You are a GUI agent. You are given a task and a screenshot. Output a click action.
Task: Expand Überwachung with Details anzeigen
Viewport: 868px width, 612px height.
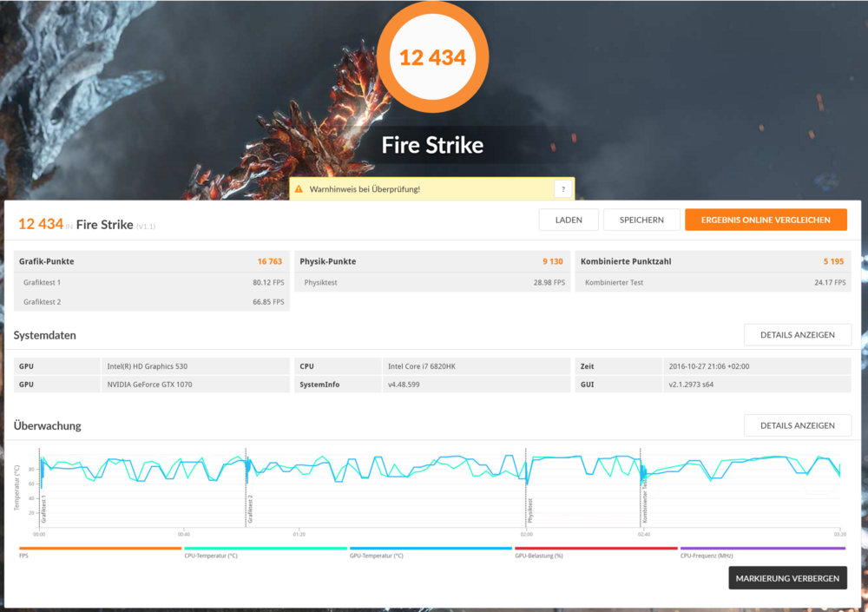click(797, 425)
